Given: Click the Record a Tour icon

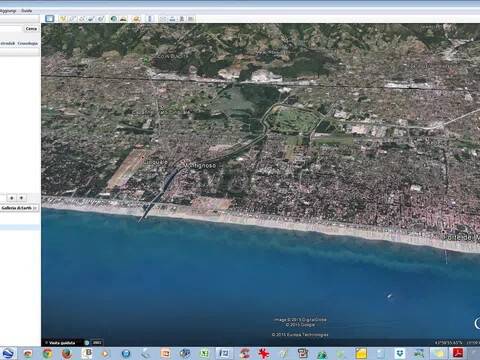Looking at the screenshot, I should (100, 19).
